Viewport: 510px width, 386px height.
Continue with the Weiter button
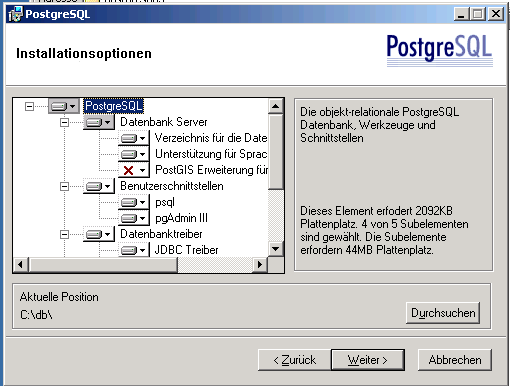[368, 360]
